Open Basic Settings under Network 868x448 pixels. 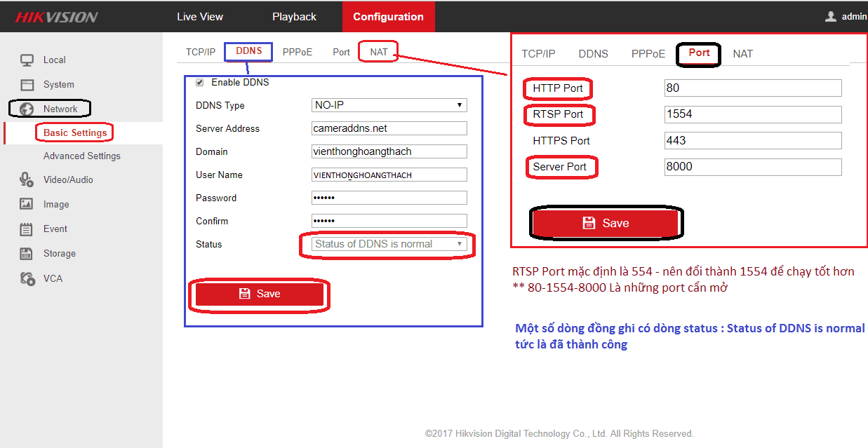[75, 133]
